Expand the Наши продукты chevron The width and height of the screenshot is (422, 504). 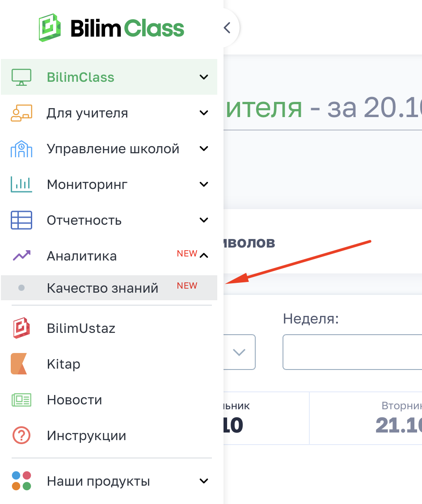203,481
